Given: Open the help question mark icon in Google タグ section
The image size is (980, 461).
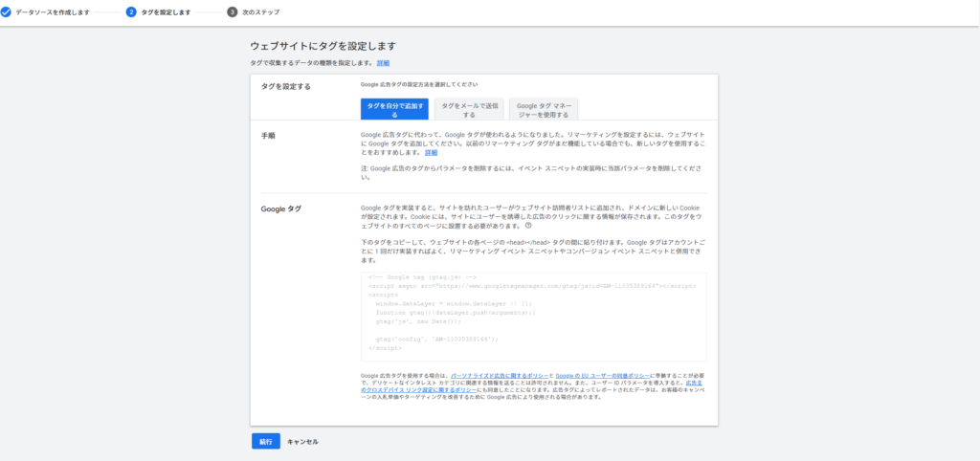Looking at the screenshot, I should click(528, 226).
